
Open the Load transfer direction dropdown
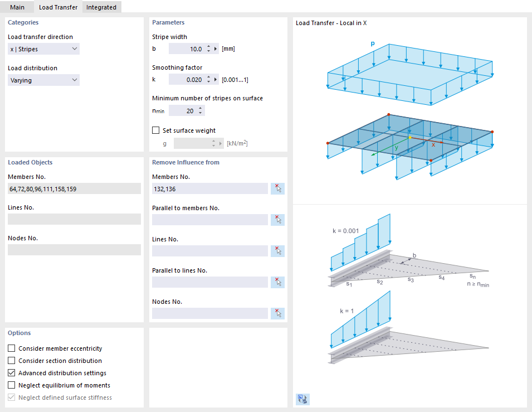[43, 49]
